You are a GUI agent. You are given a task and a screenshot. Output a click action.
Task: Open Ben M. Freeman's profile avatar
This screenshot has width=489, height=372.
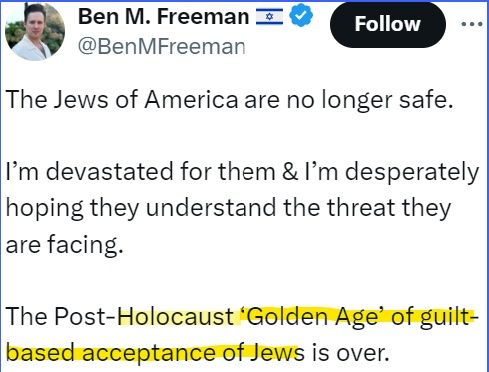click(x=35, y=31)
